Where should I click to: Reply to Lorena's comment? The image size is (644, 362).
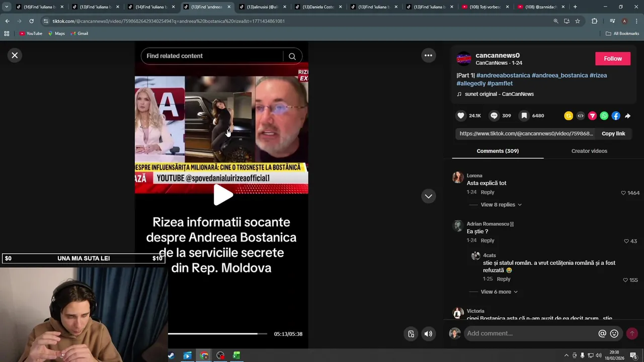(488, 192)
